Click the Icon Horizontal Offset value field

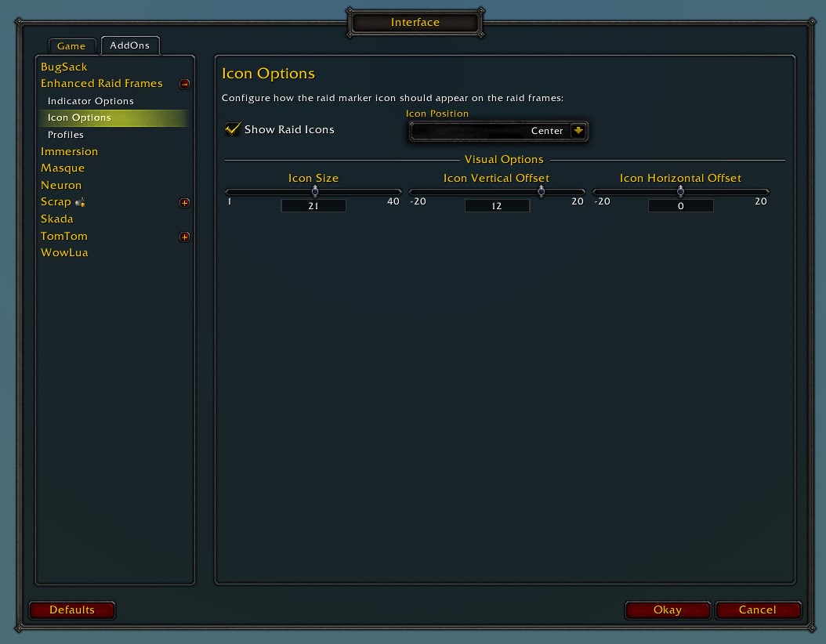click(680, 206)
